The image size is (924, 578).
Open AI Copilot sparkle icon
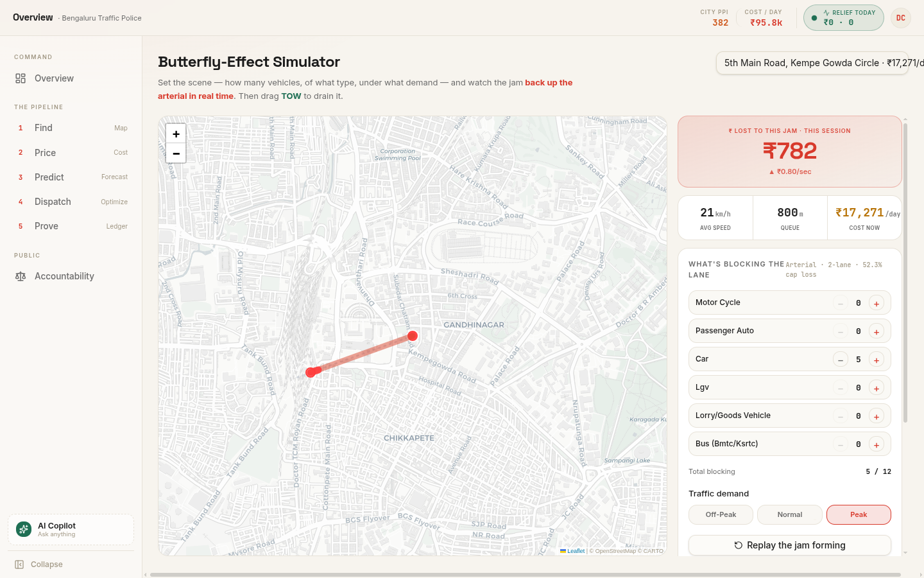(24, 529)
